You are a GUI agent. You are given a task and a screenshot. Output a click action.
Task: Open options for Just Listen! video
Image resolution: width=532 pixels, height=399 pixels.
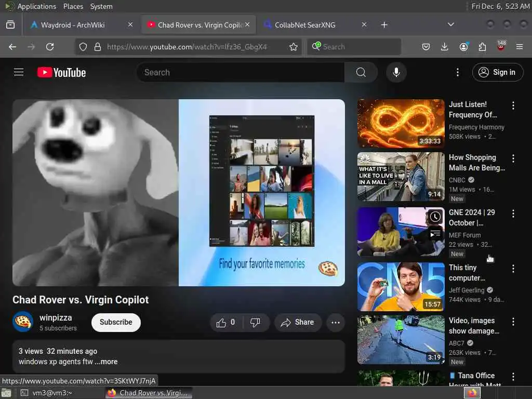(x=513, y=105)
